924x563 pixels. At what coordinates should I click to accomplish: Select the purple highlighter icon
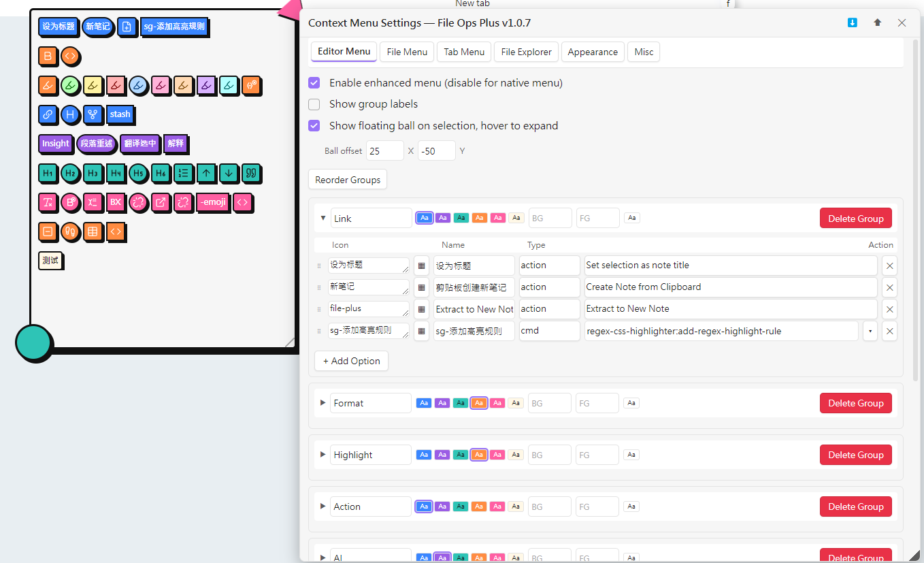tap(206, 85)
